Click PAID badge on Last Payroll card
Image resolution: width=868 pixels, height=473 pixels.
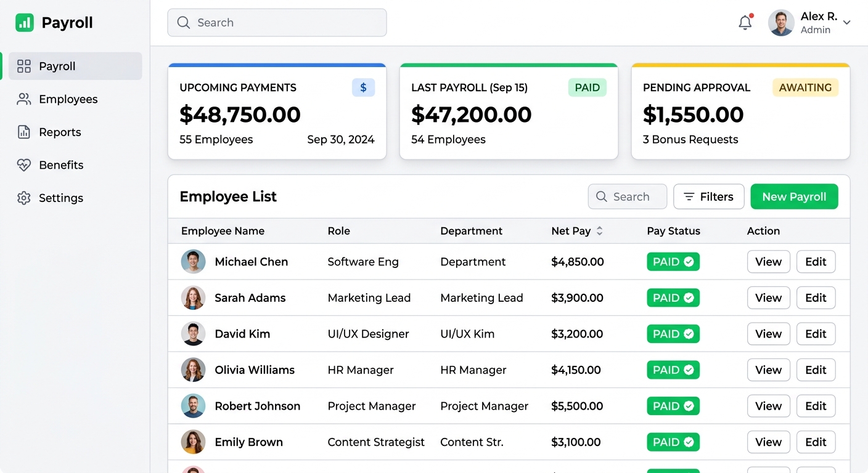click(588, 87)
